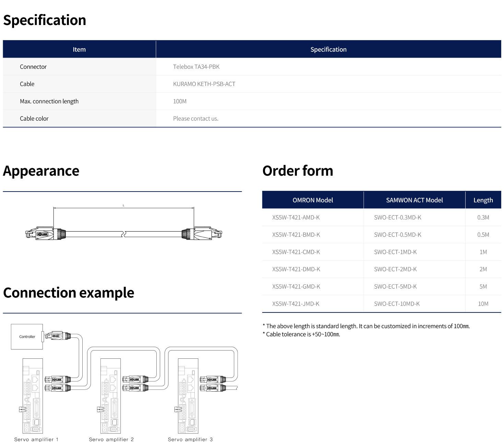The height and width of the screenshot is (442, 504).
Task: Click upper connector on Servo amplifier 3
Action: [x=213, y=379]
